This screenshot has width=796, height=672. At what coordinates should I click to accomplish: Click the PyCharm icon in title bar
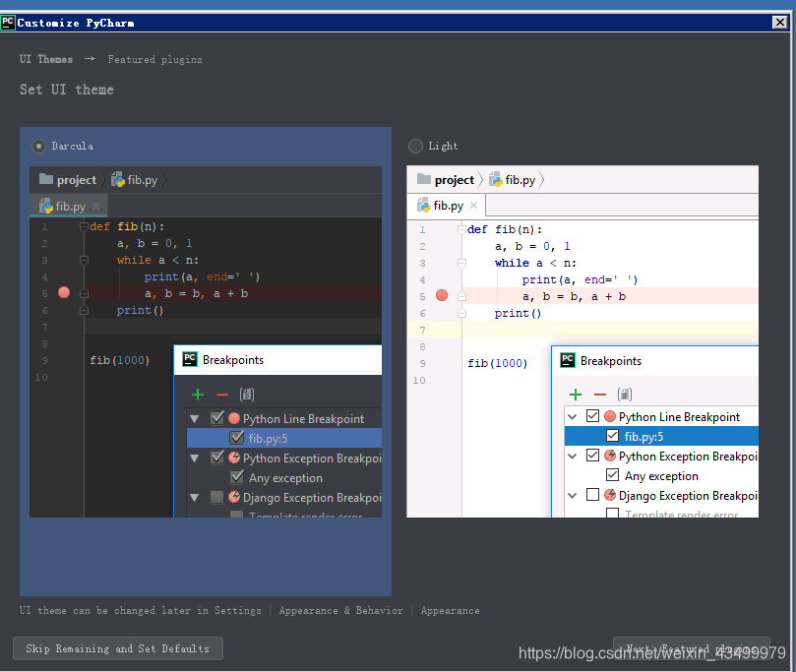pyautogui.click(x=8, y=23)
